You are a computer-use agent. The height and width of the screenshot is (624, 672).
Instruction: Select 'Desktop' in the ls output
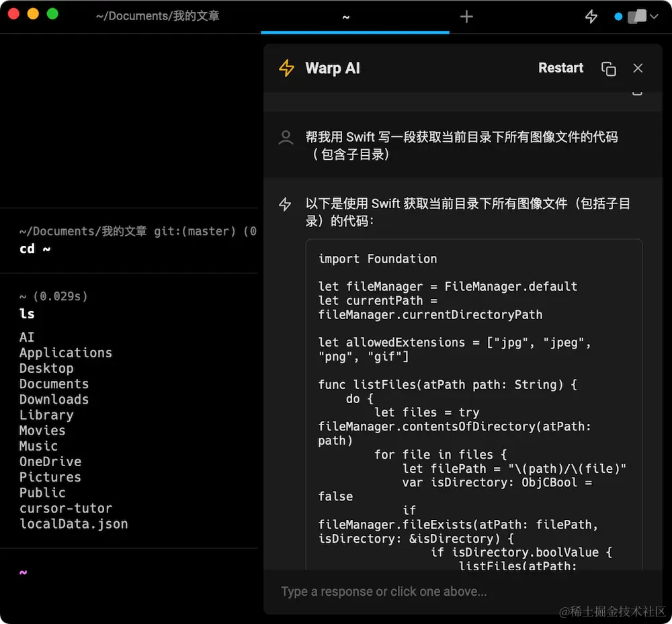click(x=46, y=368)
